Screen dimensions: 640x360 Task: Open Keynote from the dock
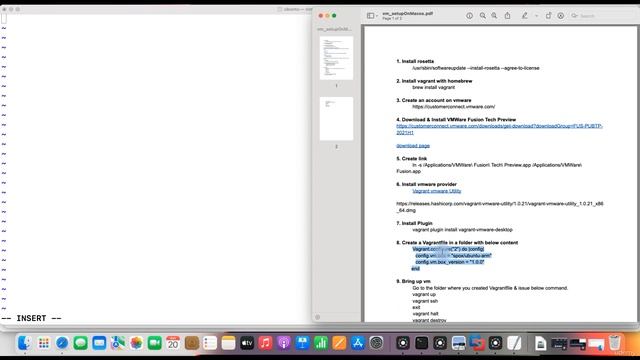coord(302,343)
